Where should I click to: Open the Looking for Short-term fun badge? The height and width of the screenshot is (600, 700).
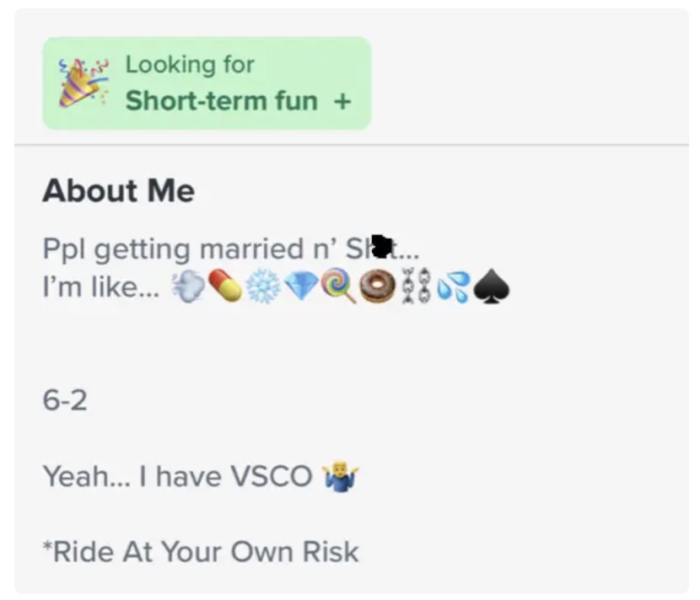207,83
